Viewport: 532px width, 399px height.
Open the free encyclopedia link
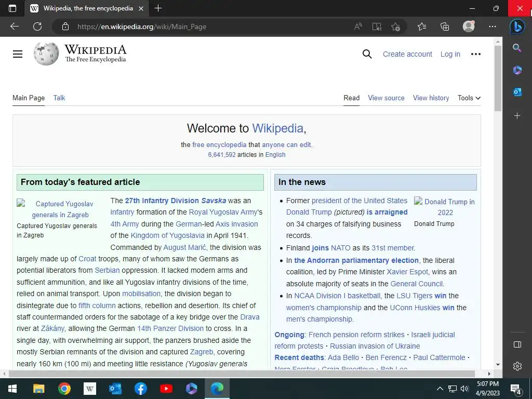tap(219, 144)
